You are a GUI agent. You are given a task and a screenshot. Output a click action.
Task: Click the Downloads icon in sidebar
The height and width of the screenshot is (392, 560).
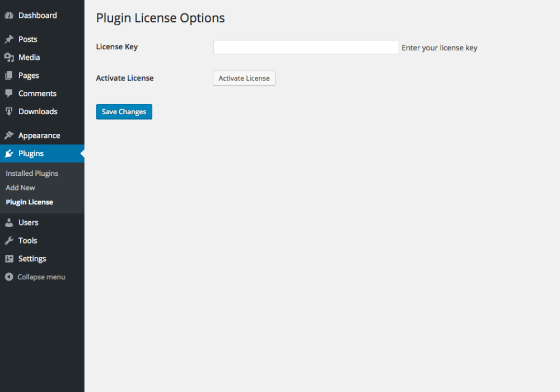[9, 111]
